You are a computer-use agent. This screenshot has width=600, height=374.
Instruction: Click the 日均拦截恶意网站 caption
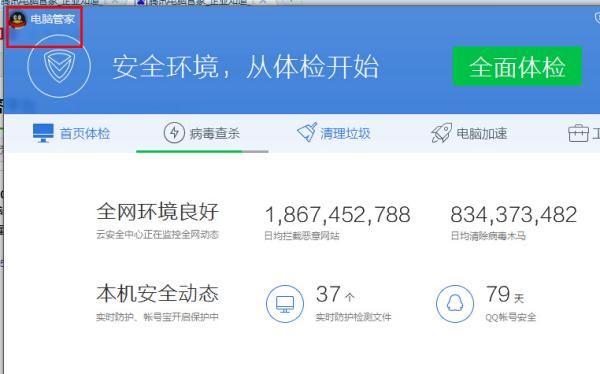click(x=302, y=236)
